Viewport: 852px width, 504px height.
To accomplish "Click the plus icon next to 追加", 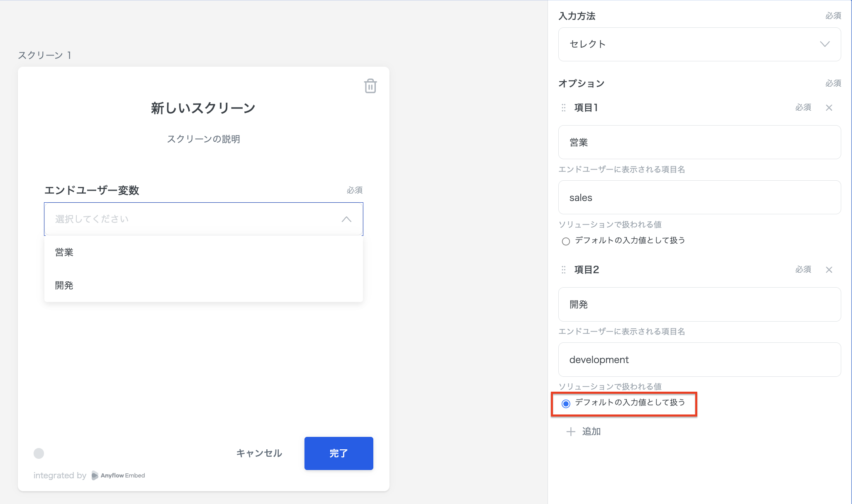I will point(571,431).
